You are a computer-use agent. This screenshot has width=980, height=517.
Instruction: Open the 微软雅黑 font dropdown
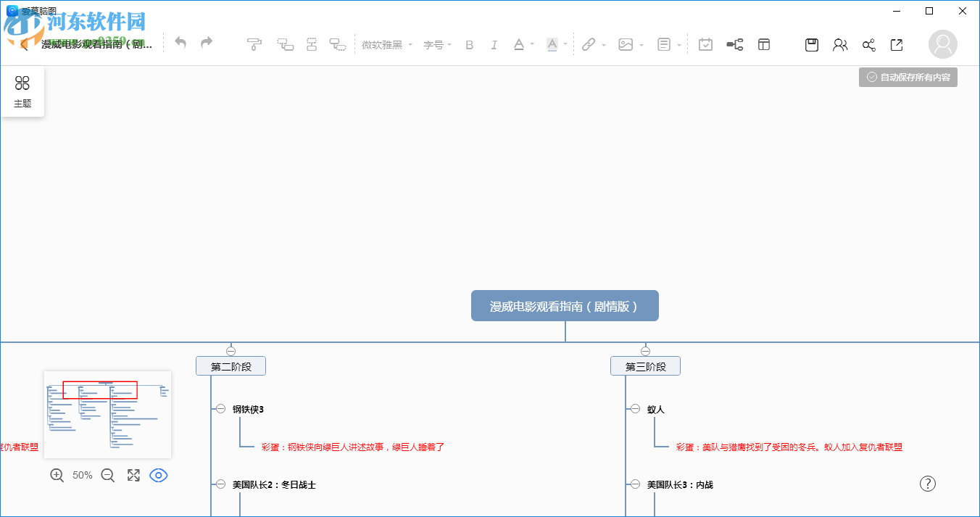(x=387, y=45)
